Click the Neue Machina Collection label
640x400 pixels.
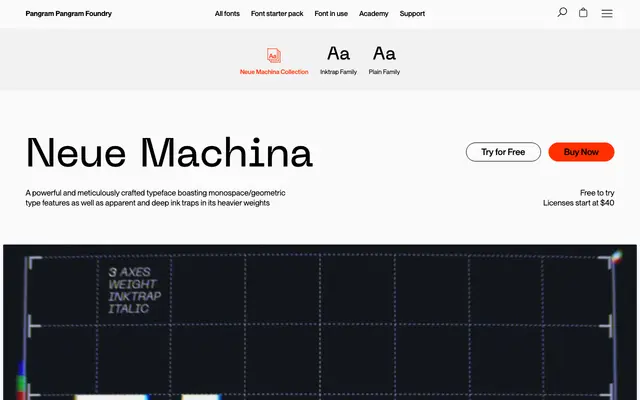274,72
